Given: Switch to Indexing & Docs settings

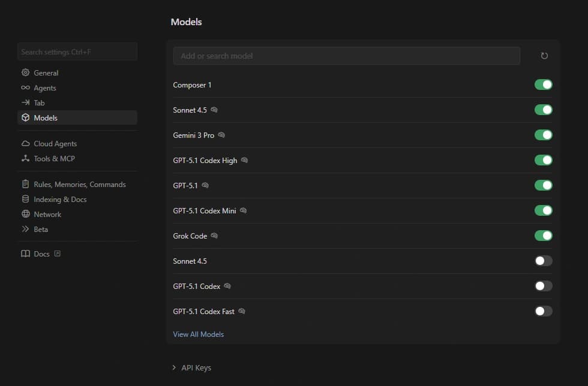Looking at the screenshot, I should (x=62, y=199).
